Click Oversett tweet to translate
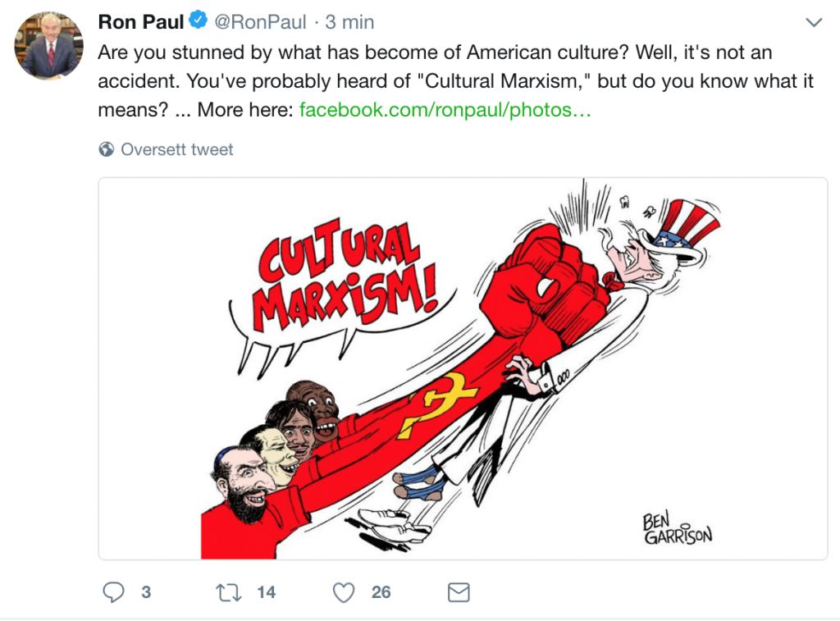This screenshot has width=840, height=621. coord(177,149)
